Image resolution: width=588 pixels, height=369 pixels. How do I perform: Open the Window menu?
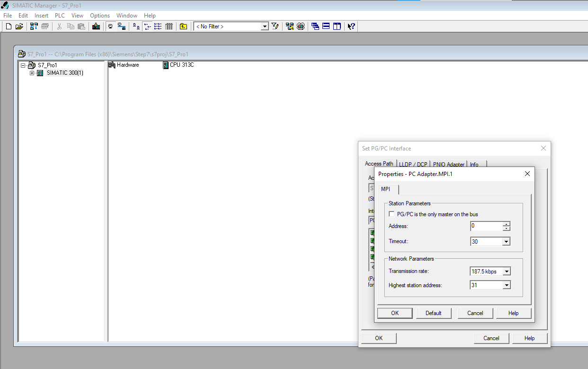[127, 16]
